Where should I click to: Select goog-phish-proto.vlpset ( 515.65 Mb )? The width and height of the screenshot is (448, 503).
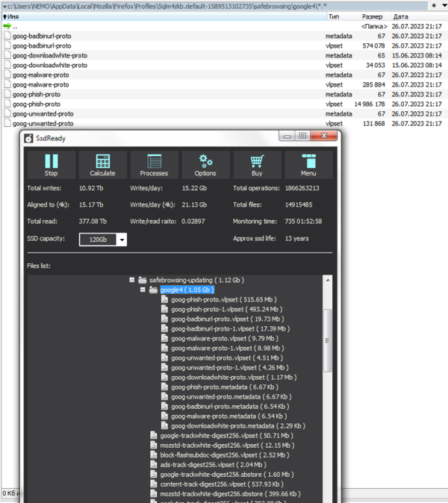(x=224, y=299)
